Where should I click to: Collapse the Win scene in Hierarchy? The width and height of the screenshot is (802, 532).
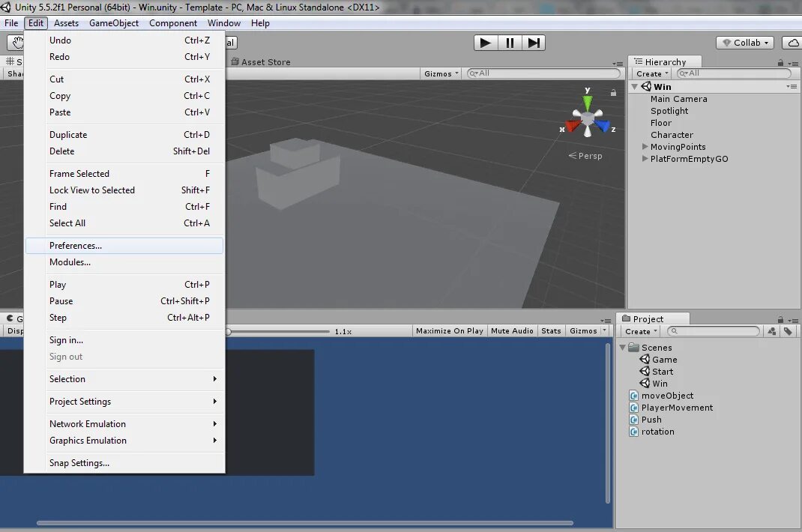(635, 86)
